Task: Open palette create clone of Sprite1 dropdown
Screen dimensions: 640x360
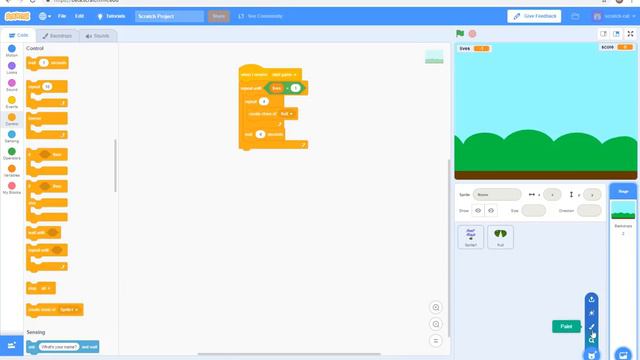Action: (69, 310)
